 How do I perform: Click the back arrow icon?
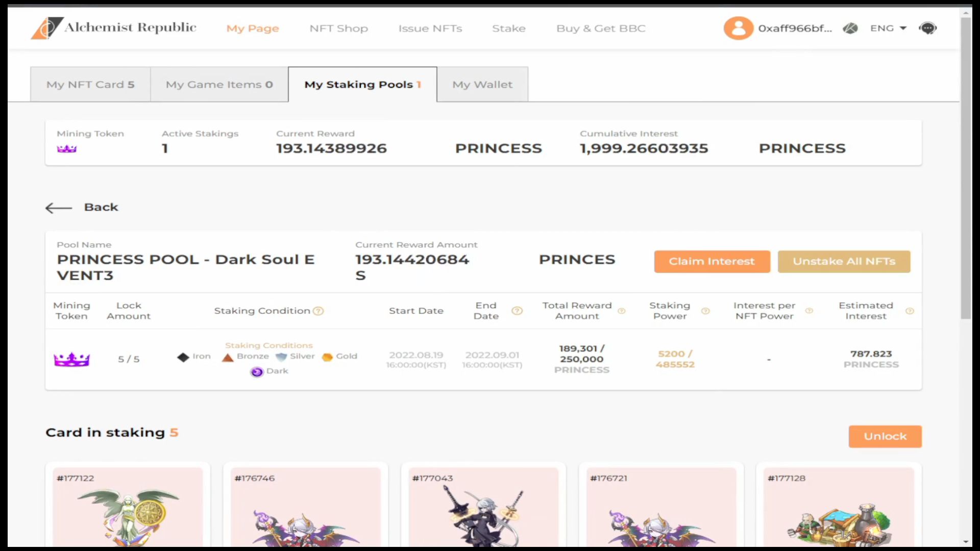tap(59, 208)
